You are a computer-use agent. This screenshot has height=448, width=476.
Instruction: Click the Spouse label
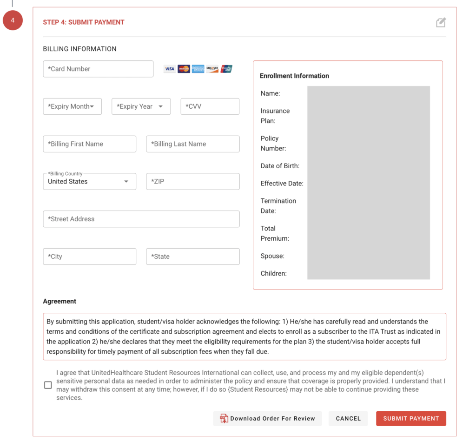pos(272,256)
